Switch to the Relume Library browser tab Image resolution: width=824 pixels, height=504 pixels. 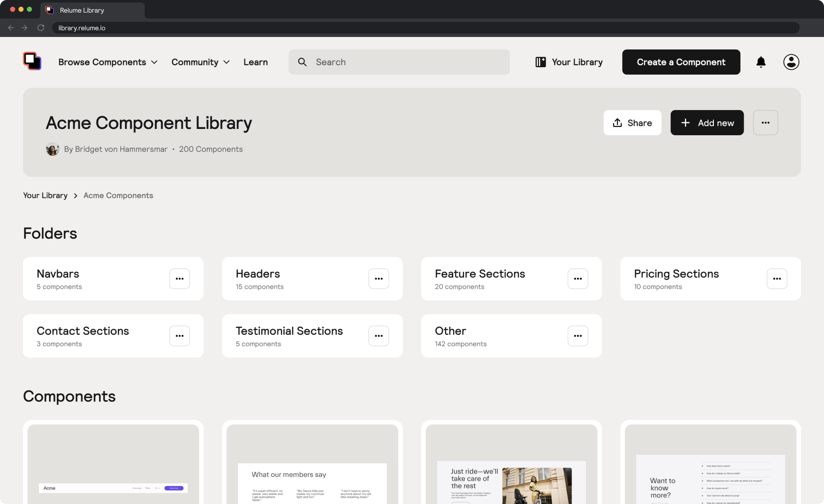(x=82, y=10)
